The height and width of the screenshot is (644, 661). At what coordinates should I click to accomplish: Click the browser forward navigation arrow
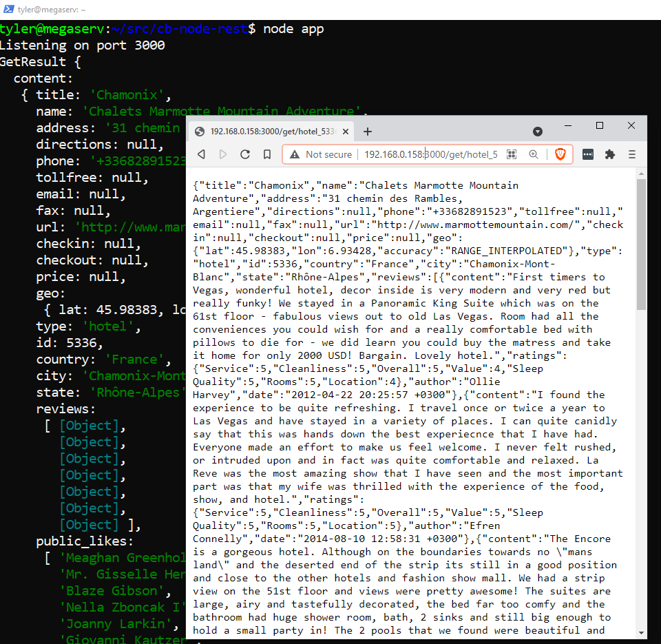tap(223, 154)
